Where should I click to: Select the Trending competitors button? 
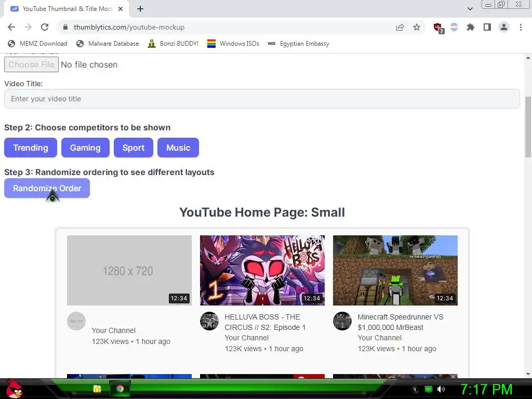pos(31,148)
